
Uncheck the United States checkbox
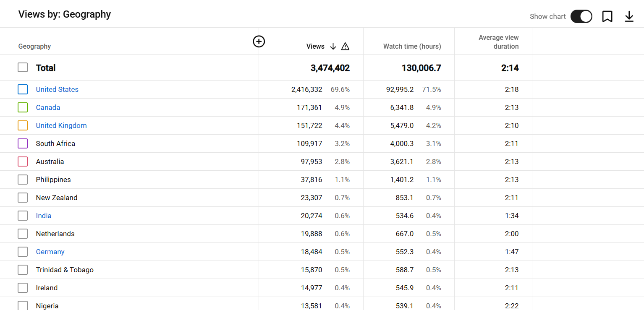(x=23, y=89)
